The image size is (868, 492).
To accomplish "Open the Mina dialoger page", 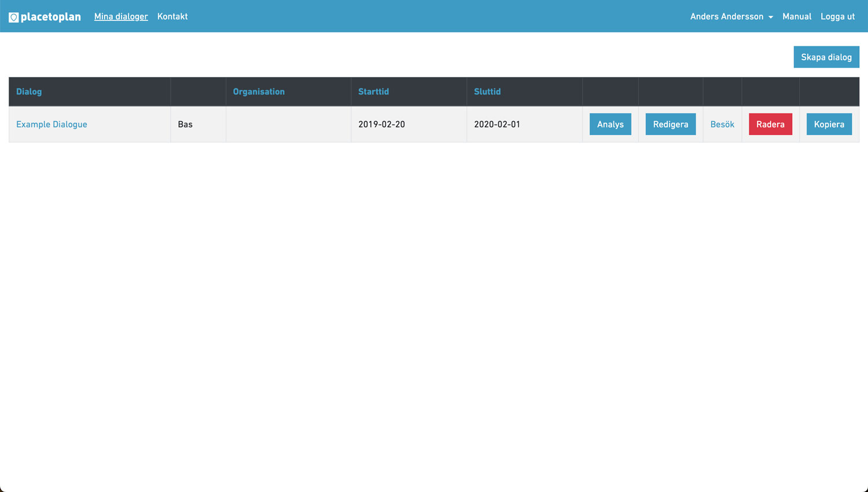I will [x=121, y=17].
